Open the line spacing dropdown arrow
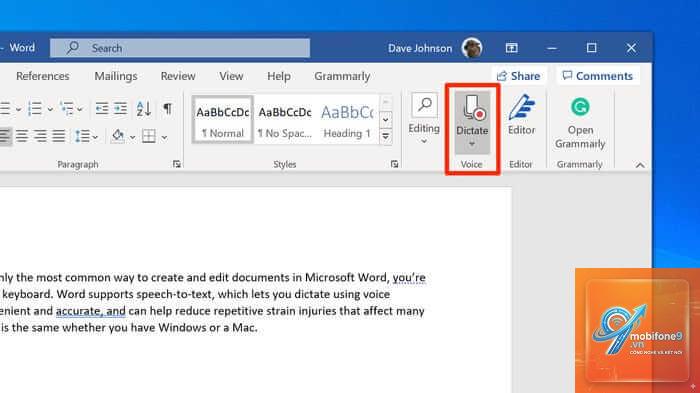 tap(95, 137)
